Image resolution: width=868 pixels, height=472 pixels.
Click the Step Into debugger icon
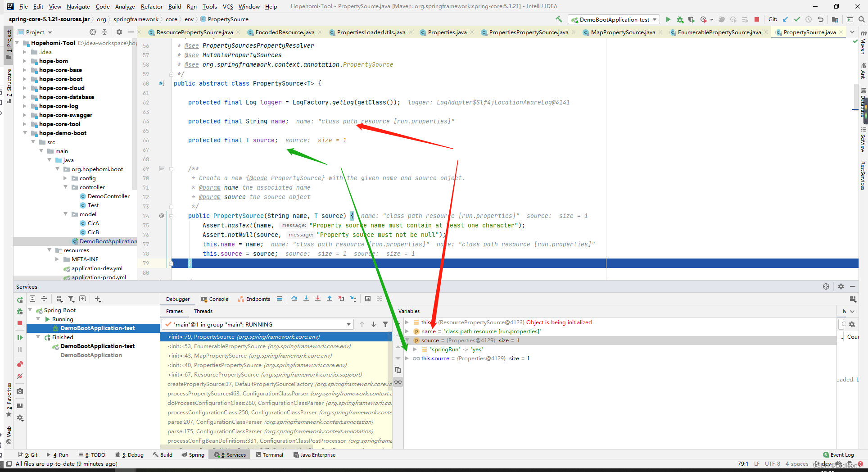click(306, 299)
